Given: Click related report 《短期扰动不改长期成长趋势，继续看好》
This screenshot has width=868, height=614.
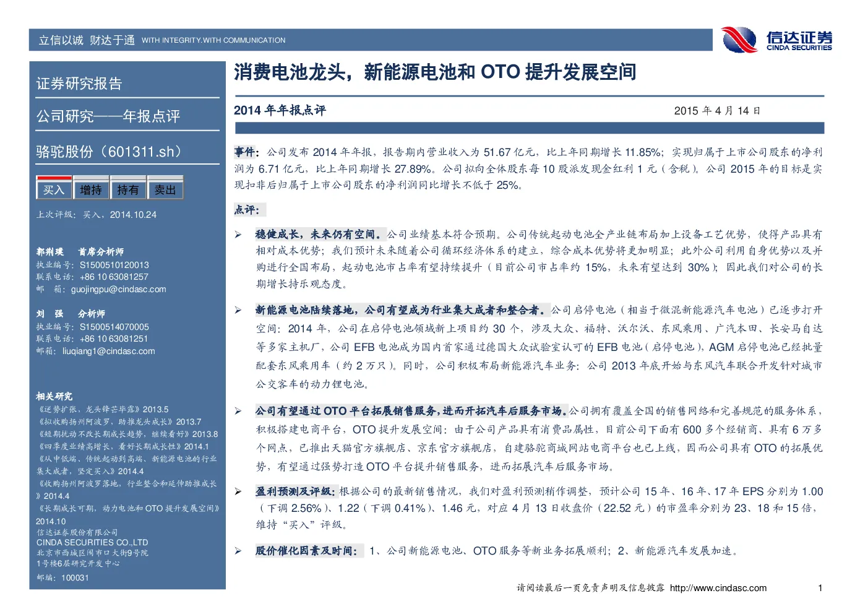Looking at the screenshot, I should tap(127, 434).
